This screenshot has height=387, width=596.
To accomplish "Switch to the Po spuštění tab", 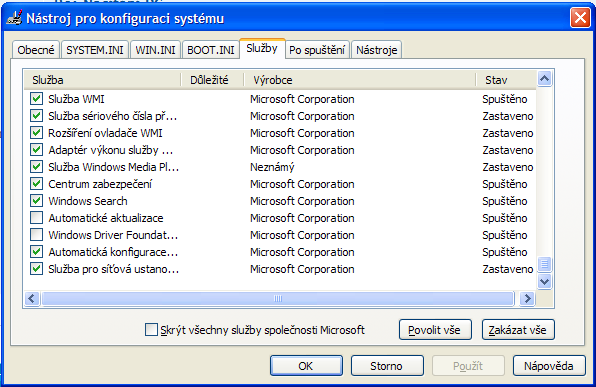I will (317, 50).
